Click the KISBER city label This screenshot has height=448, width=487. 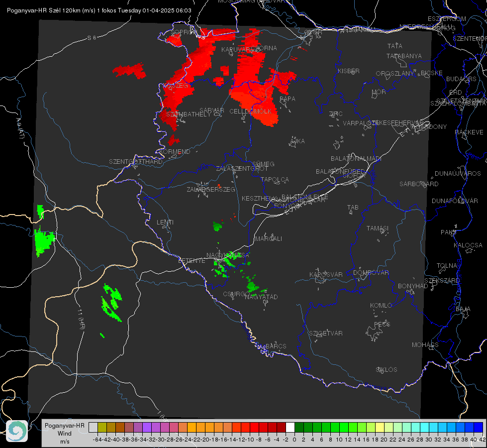[x=349, y=71]
